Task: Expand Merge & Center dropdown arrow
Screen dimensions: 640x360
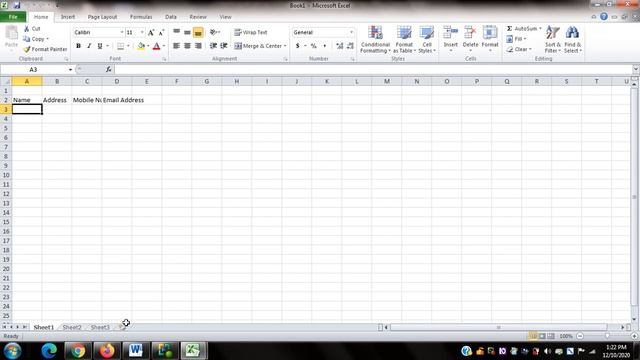Action: 285,46
